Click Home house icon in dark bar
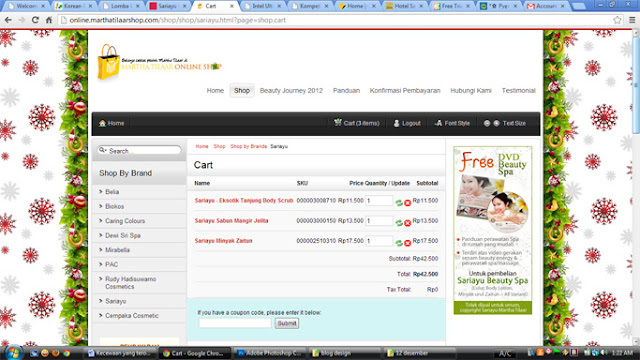640x360 pixels. click(x=102, y=123)
